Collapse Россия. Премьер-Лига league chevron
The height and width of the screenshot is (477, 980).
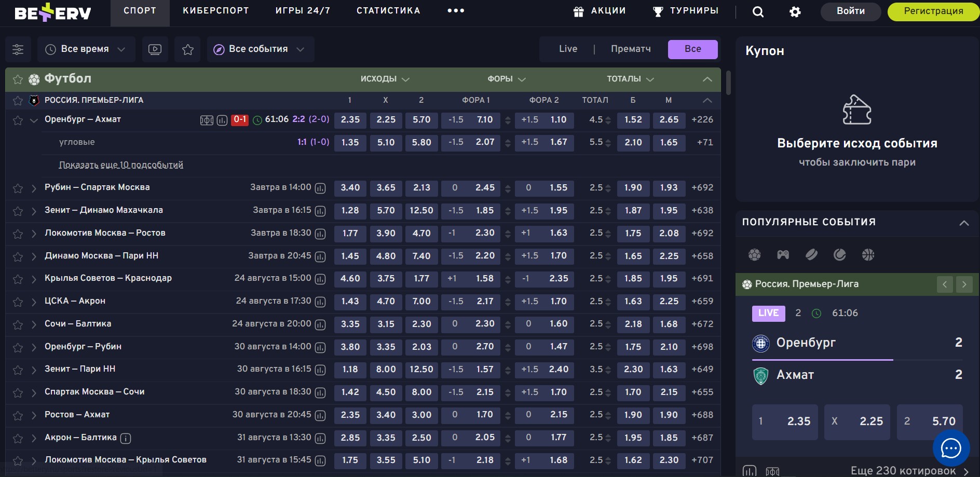click(707, 100)
